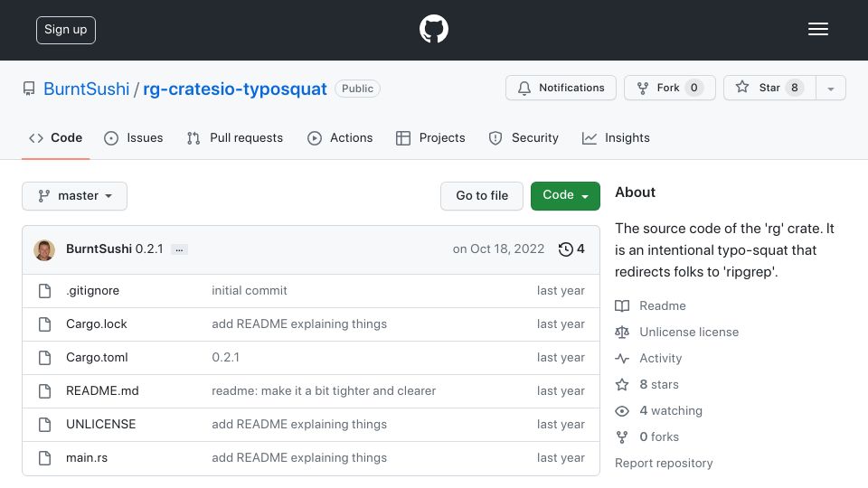Click the Sign up button
The height and width of the screenshot is (488, 868).
pos(66,30)
